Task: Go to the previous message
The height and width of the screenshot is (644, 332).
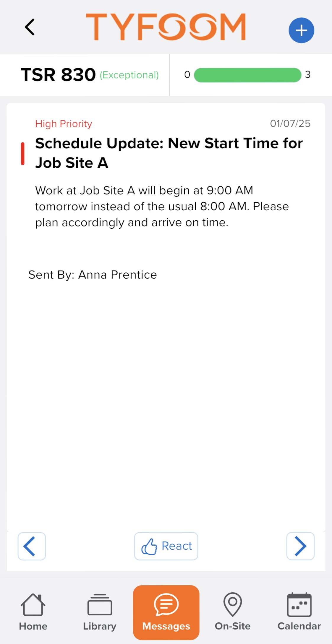Action: [32, 546]
